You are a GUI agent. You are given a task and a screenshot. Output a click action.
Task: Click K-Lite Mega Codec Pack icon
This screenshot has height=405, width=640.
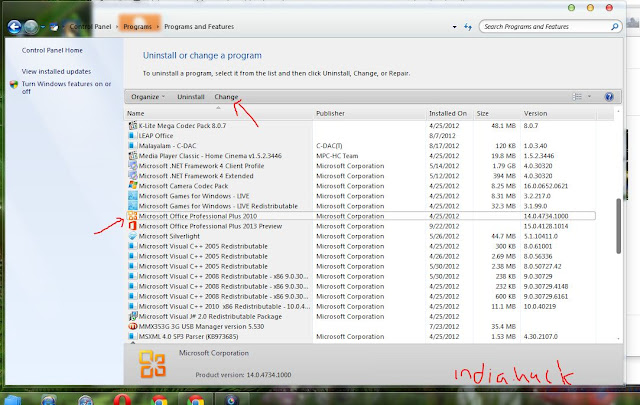pos(133,125)
